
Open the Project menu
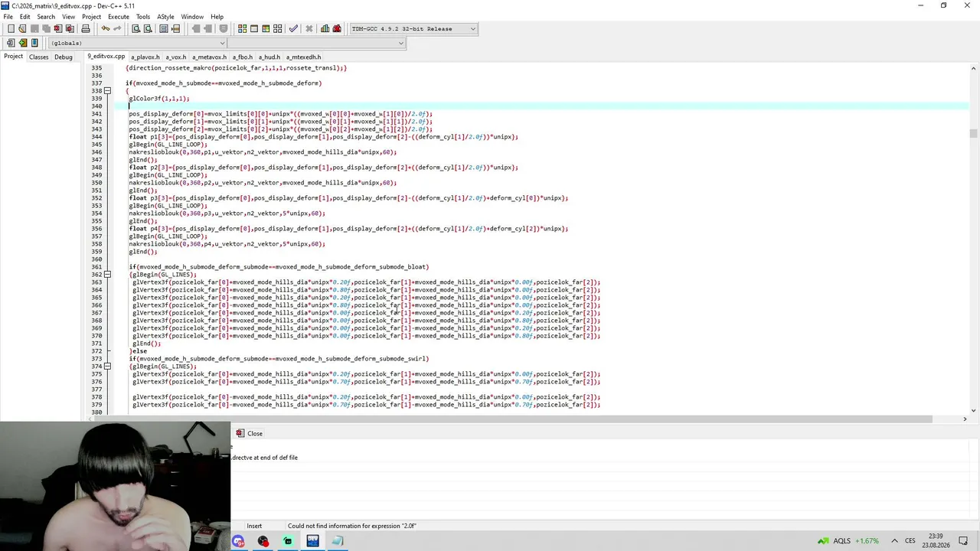tap(91, 17)
